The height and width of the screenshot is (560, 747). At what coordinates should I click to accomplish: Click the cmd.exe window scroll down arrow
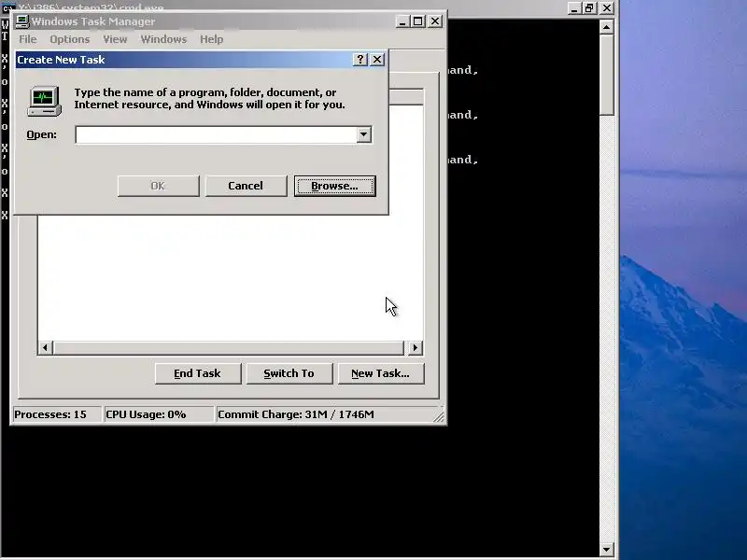click(x=606, y=550)
